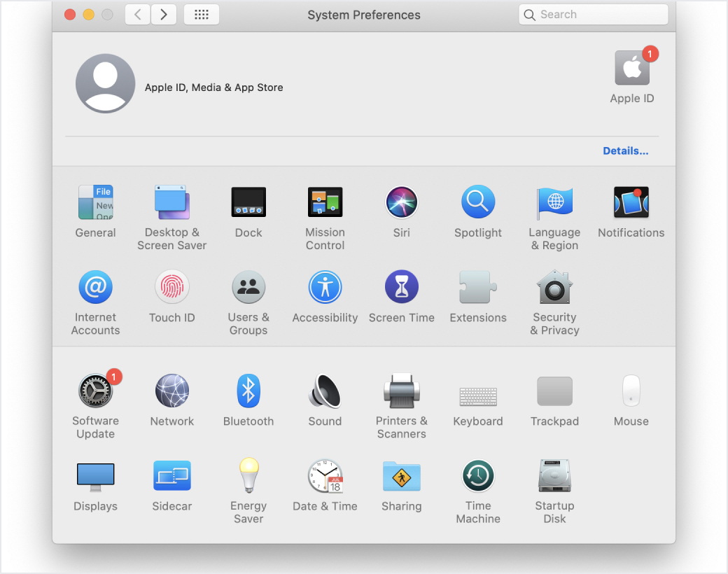Click the Touch ID fingerprint icon
Image resolution: width=728 pixels, height=574 pixels.
coord(171,288)
